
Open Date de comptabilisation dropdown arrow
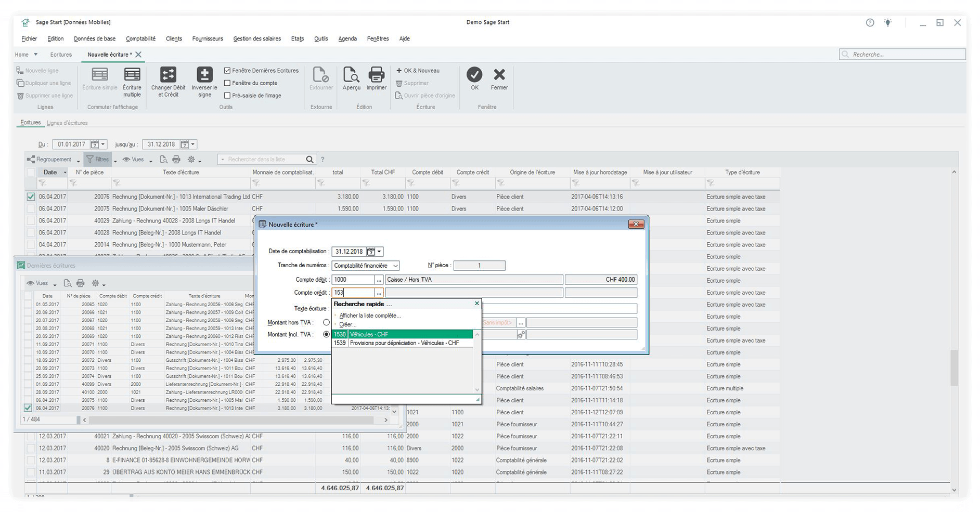click(380, 252)
